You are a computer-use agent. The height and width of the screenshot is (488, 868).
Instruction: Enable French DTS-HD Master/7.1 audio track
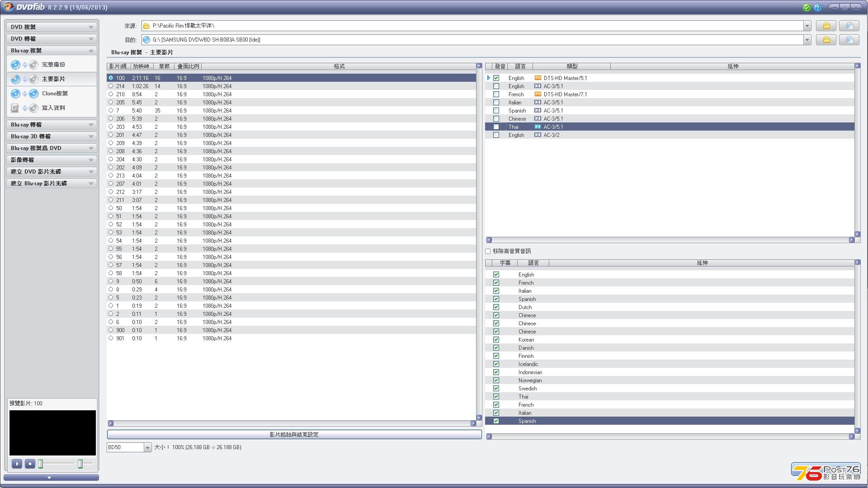pos(496,94)
